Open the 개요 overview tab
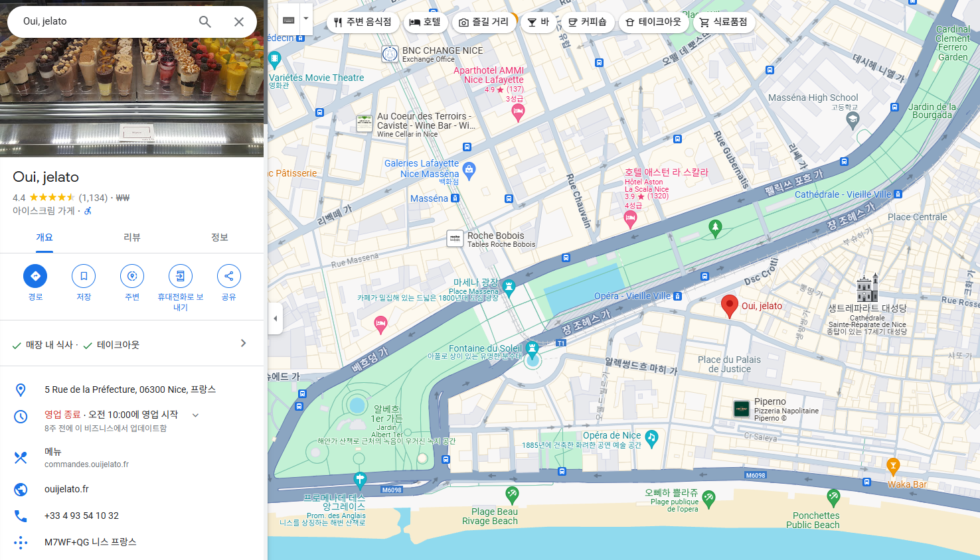 point(44,238)
